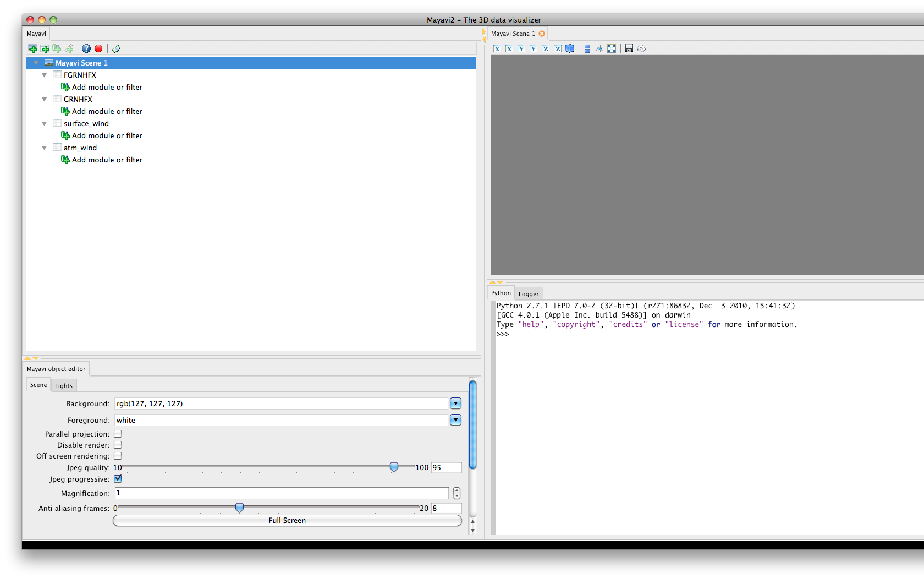This screenshot has width=924, height=578.
Task: Click the greyed Add module icon
Action: click(57, 49)
